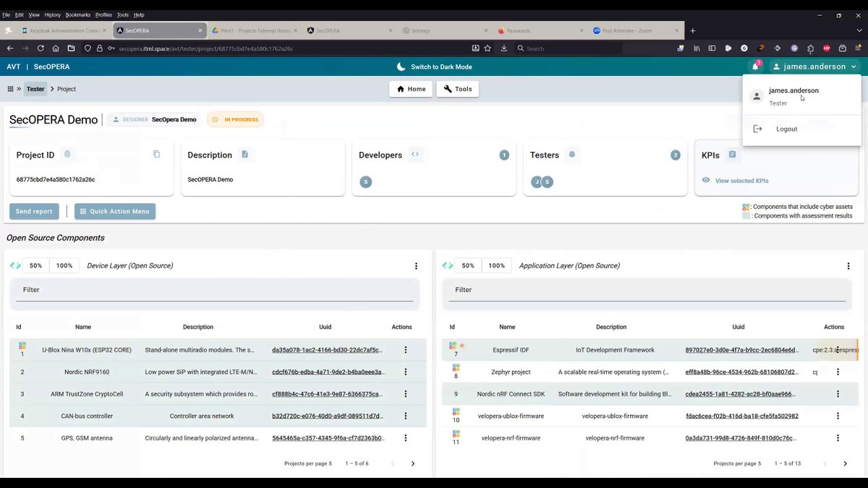This screenshot has width=868, height=488.
Task: Click the Tester breadcrumb link
Action: 35,89
